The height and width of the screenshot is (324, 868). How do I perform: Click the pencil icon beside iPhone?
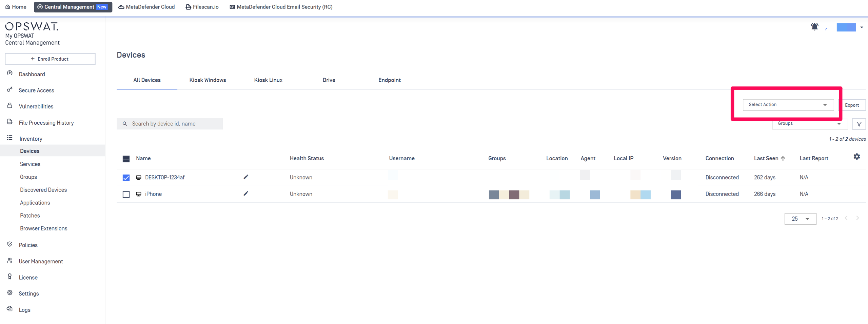point(246,194)
